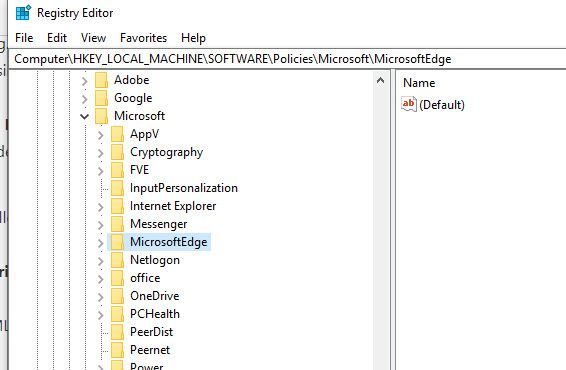Screen dimensions: 566x370
Task: Click the Messenger folder icon
Action: pyautogui.click(x=117, y=224)
